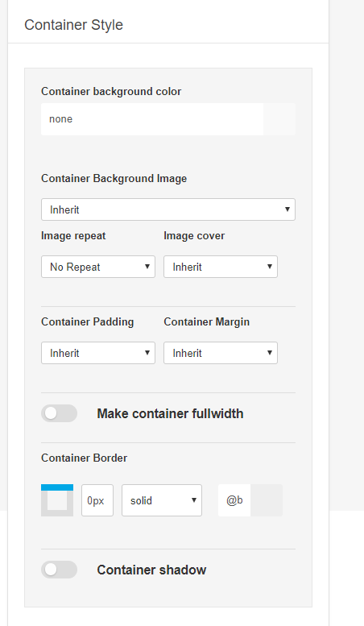Viewport: 364px width, 626px height.
Task: Choose border style from solid dropdown
Action: pos(162,500)
